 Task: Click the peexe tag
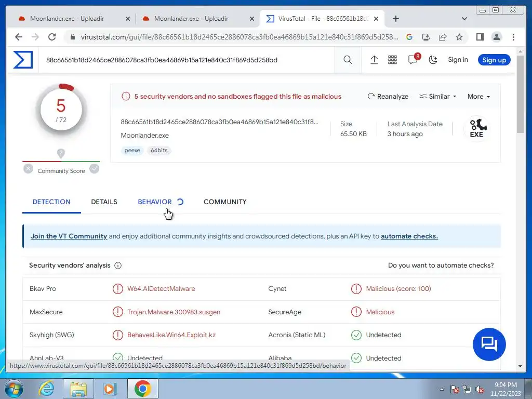[x=132, y=150]
